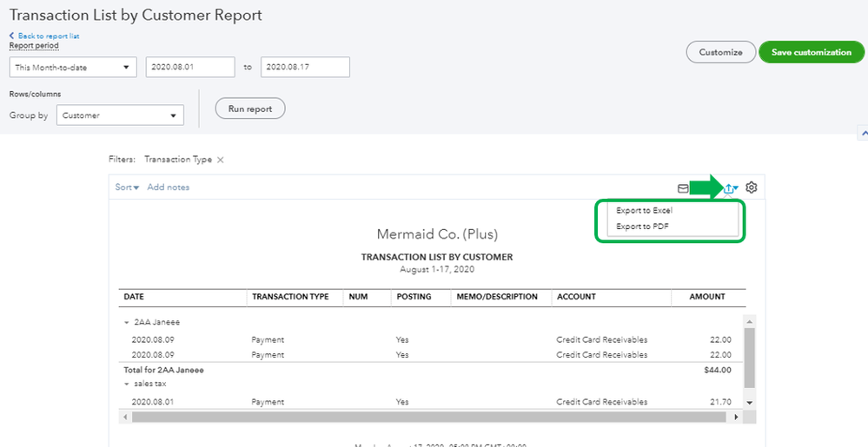Open the Customize button

(x=720, y=52)
